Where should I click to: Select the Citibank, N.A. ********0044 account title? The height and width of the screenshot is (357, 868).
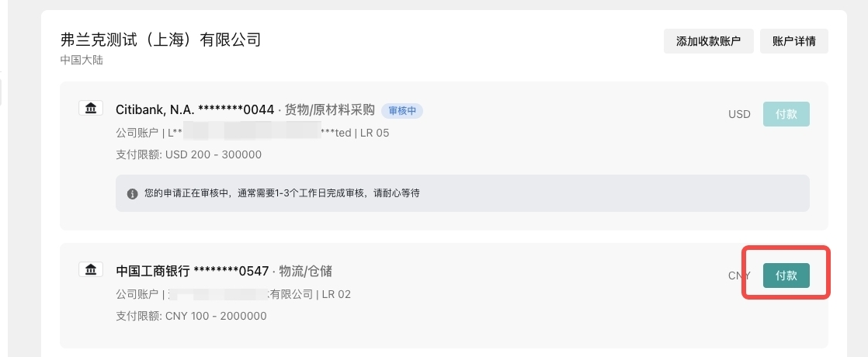(195, 109)
